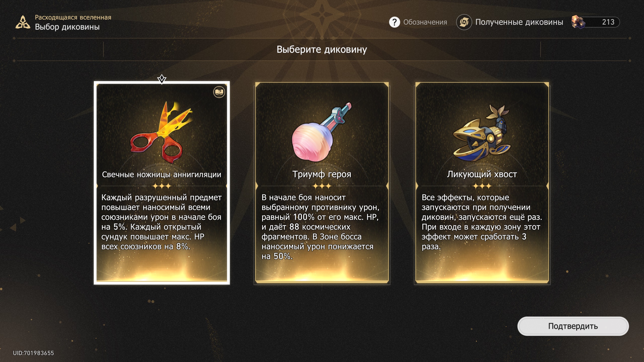Image resolution: width=644 pixels, height=362 pixels.
Task: Open the Обозначения legend link
Action: point(425,22)
